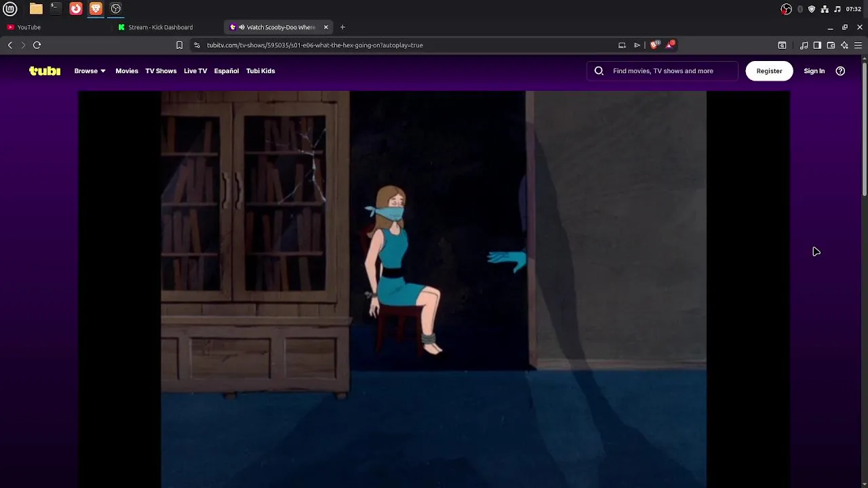Open the help question mark icon
The height and width of the screenshot is (488, 868).
point(840,70)
